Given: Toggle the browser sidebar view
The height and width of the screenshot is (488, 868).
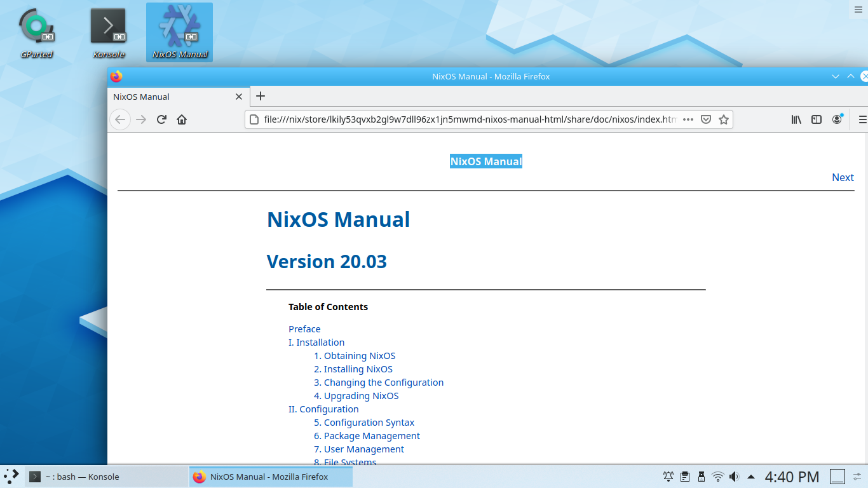Looking at the screenshot, I should [816, 119].
